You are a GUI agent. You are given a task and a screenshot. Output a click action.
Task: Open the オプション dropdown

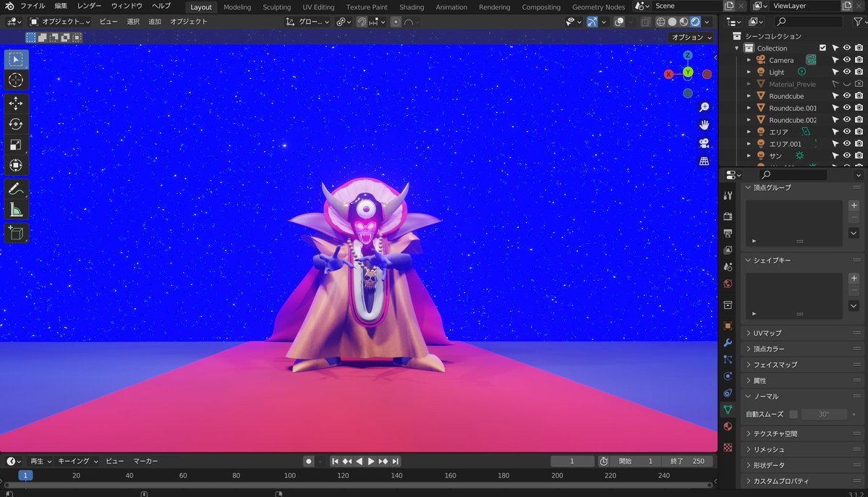pyautogui.click(x=691, y=37)
